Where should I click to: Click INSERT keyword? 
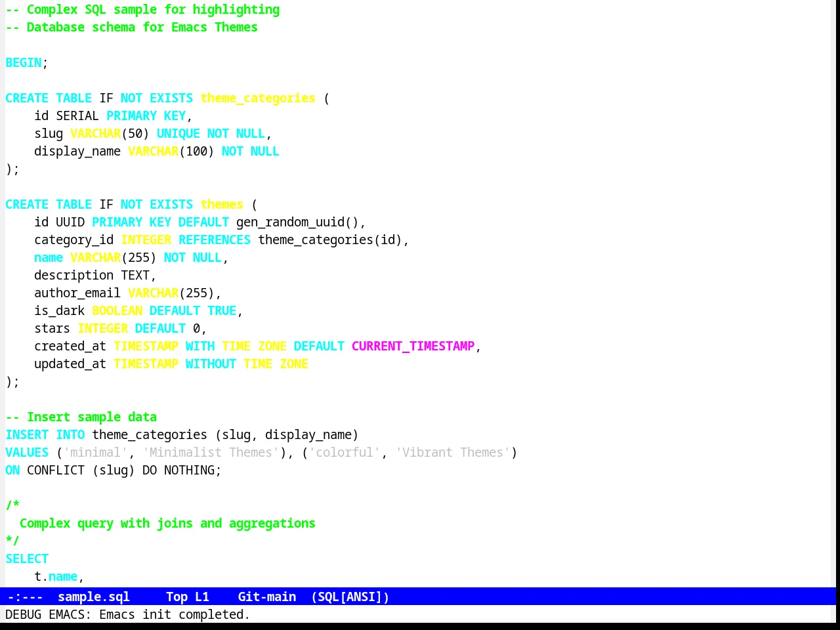tap(27, 434)
